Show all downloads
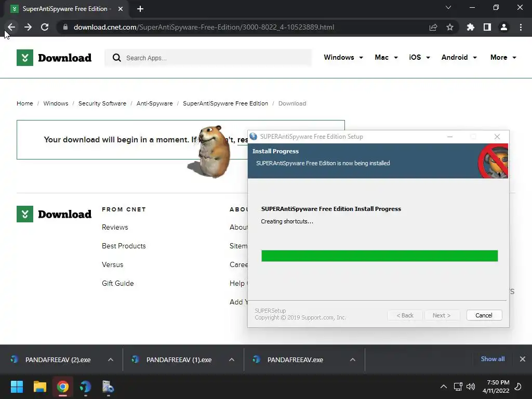The image size is (532, 399). 493,359
